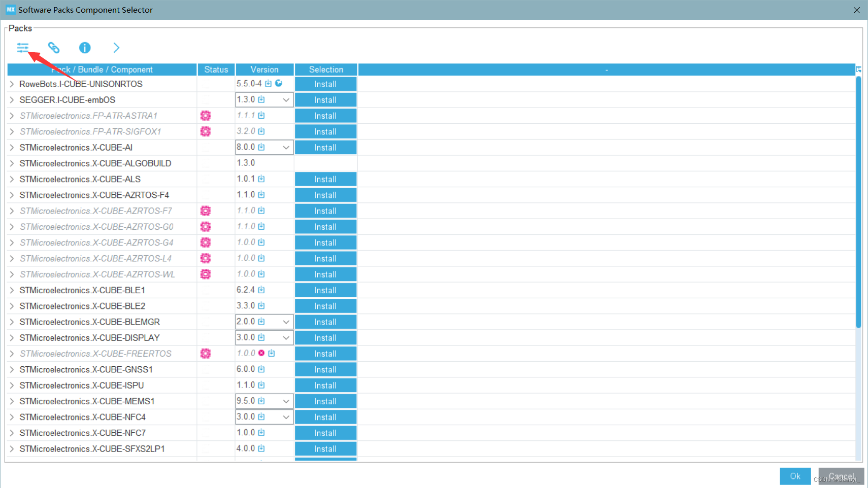The image size is (868, 488).
Task: Select the STMicroelectronics.X-CUBE-BLEMGR row name
Action: (x=89, y=322)
